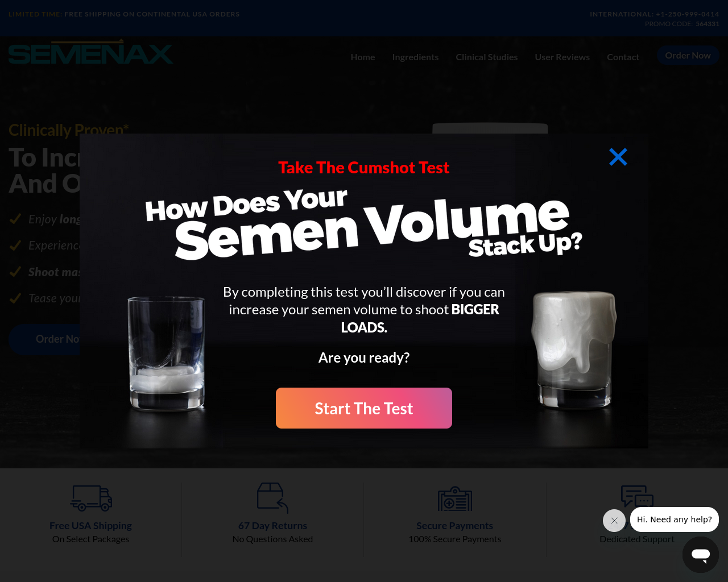Click the 'Hi. Need any help?' message
The height and width of the screenshot is (582, 728).
click(x=675, y=519)
